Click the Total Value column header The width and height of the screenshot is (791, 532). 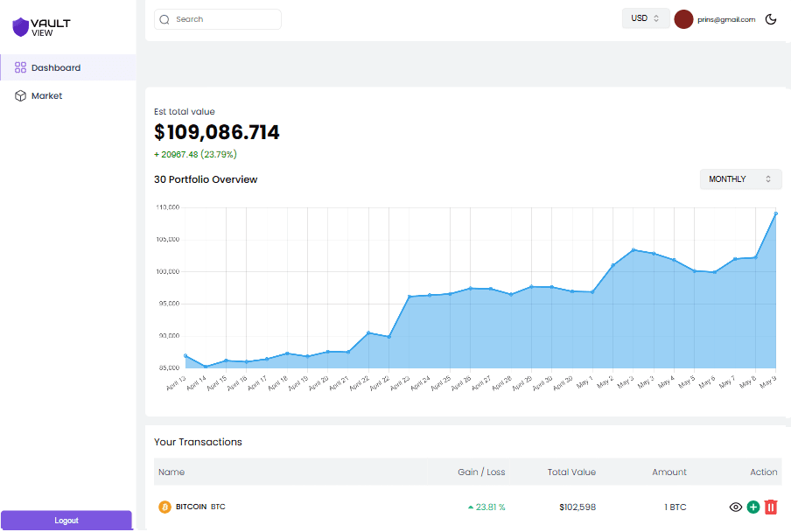[x=571, y=472]
